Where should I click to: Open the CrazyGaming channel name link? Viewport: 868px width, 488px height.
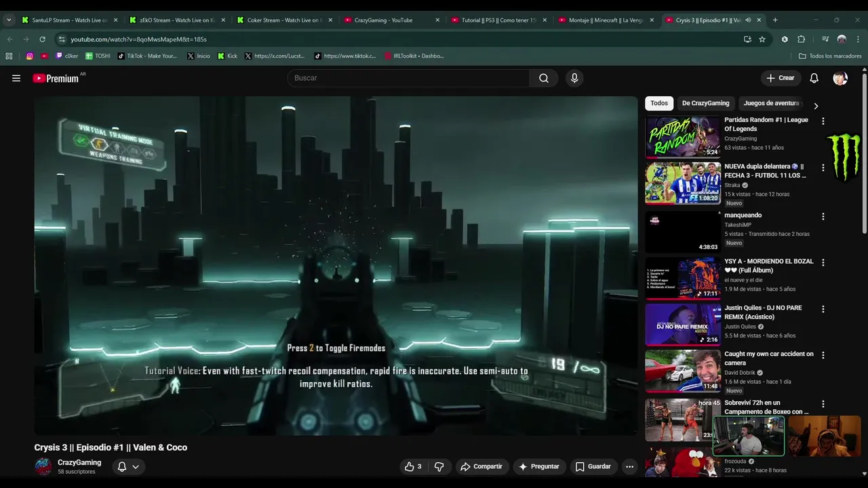coord(79,462)
